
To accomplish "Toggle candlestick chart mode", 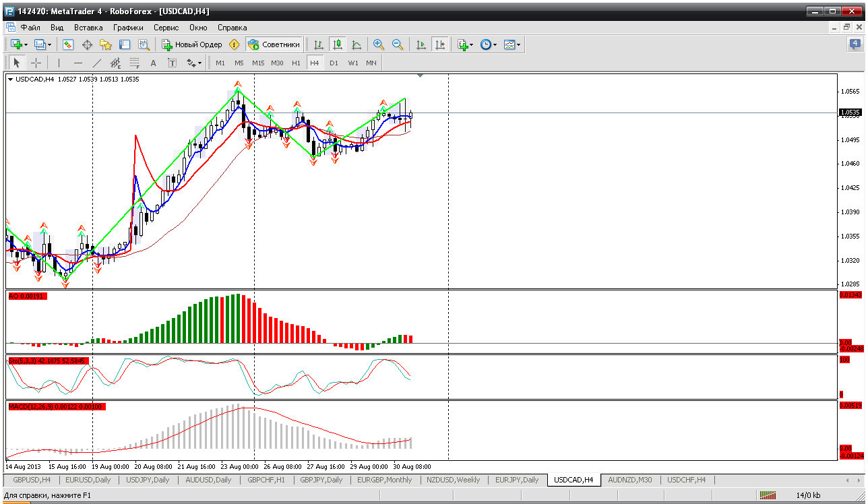I will [x=338, y=44].
